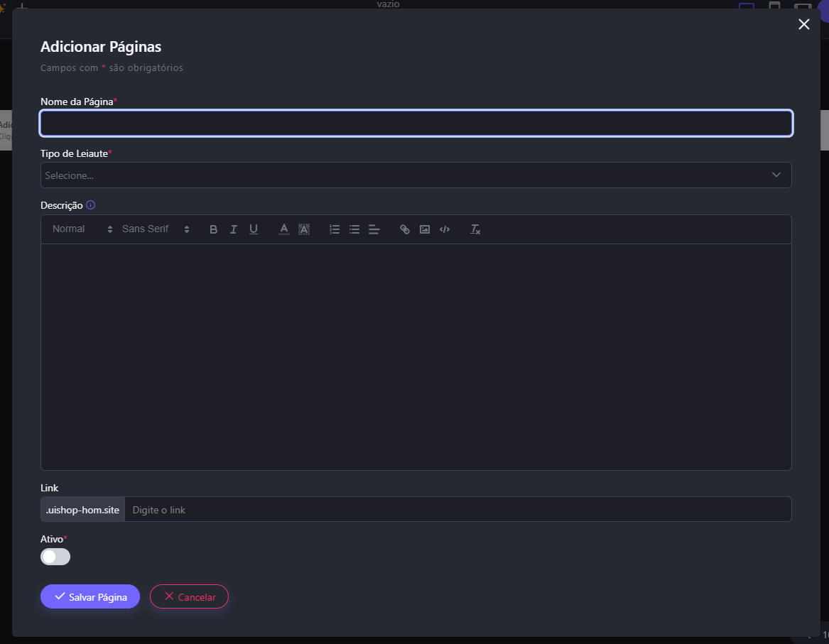Turn on underline text formatting

[x=253, y=229]
